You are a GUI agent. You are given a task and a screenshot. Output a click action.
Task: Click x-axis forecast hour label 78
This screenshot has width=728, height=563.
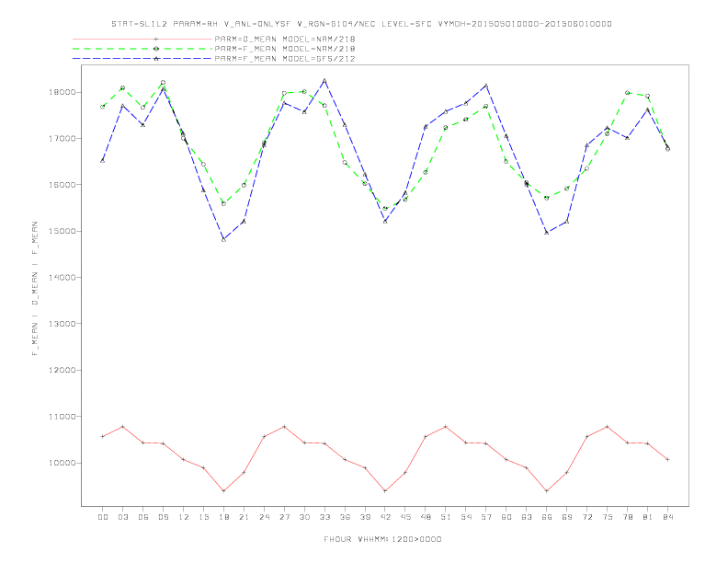[x=628, y=517]
